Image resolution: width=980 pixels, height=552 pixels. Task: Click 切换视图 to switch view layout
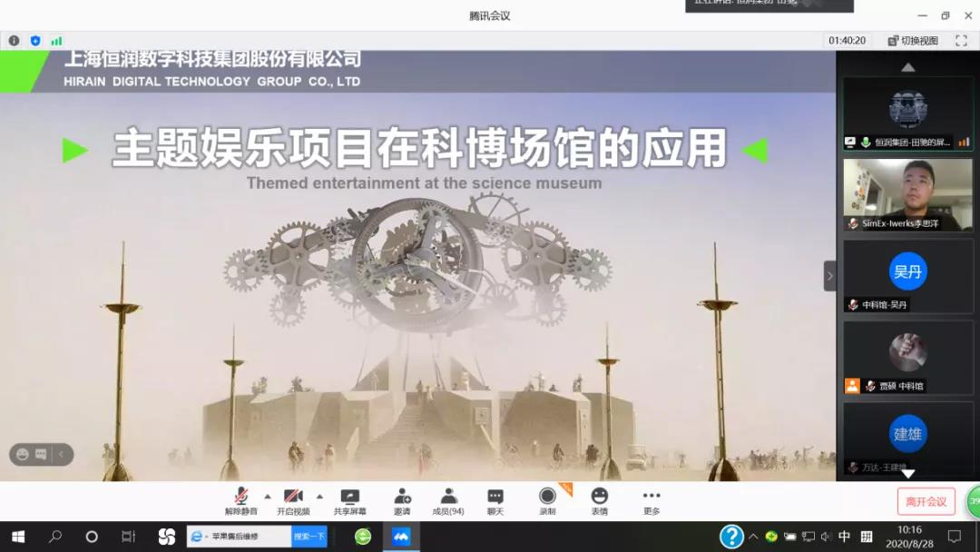[913, 41]
